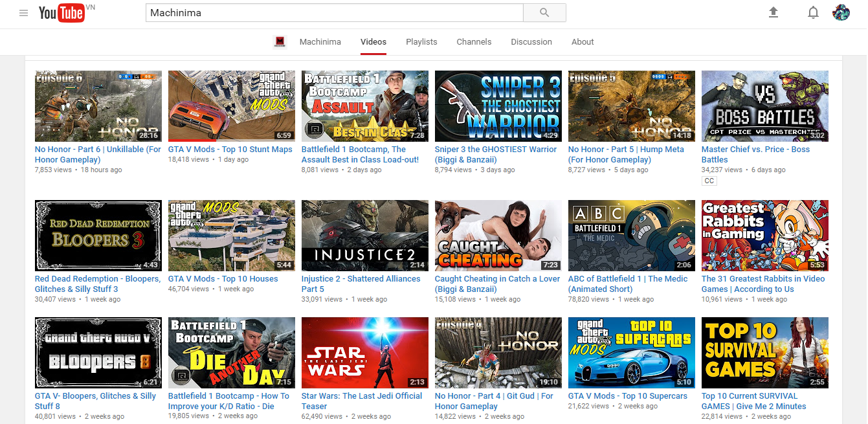Open Boss Battles video thumbnail
Image resolution: width=868 pixels, height=424 pixels.
765,106
